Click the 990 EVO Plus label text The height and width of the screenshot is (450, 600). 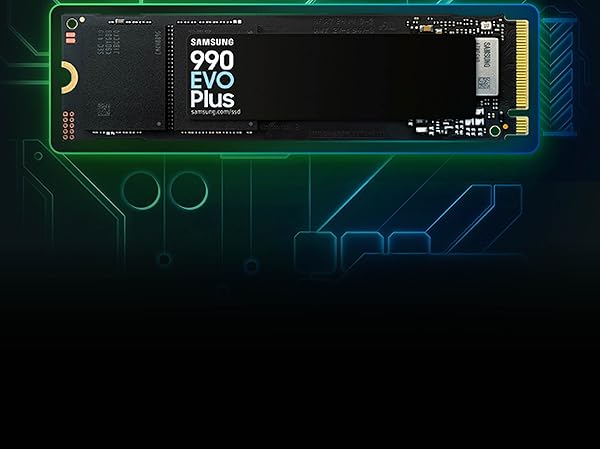[212, 79]
